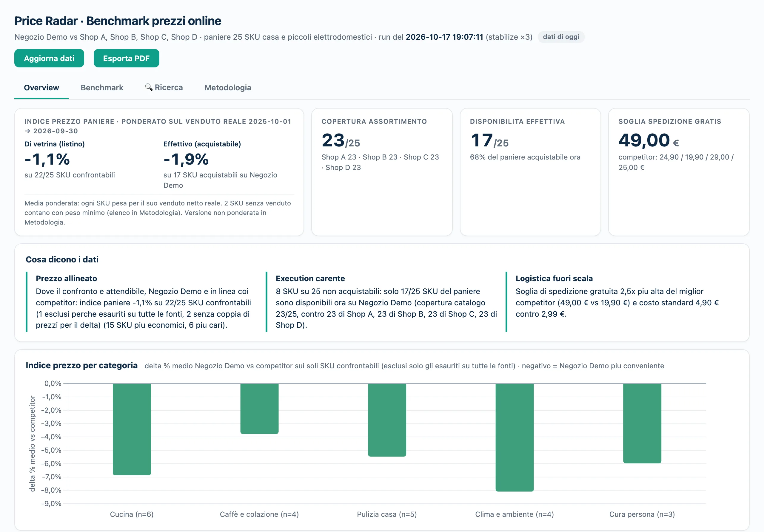Click the Cucina category bar
This screenshot has width=764, height=532.
pos(132,429)
